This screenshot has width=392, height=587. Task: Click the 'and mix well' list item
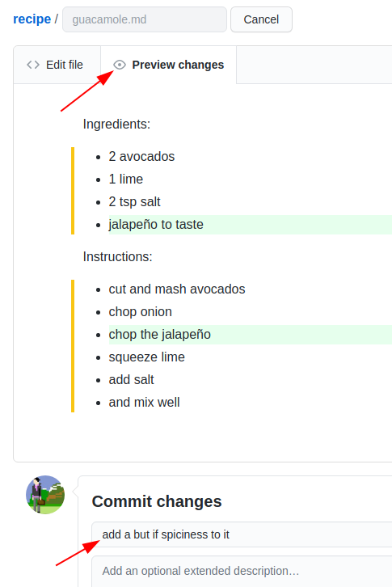tap(144, 403)
